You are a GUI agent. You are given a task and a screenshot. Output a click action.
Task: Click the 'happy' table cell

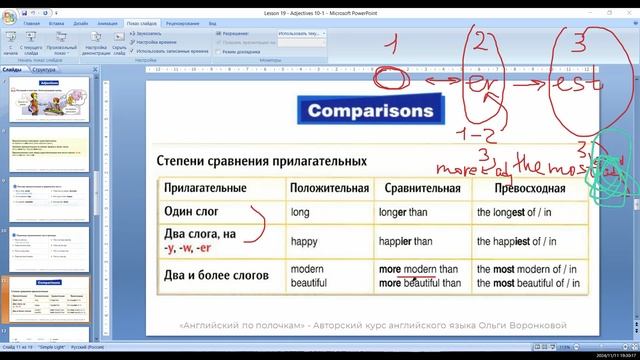tap(329, 241)
